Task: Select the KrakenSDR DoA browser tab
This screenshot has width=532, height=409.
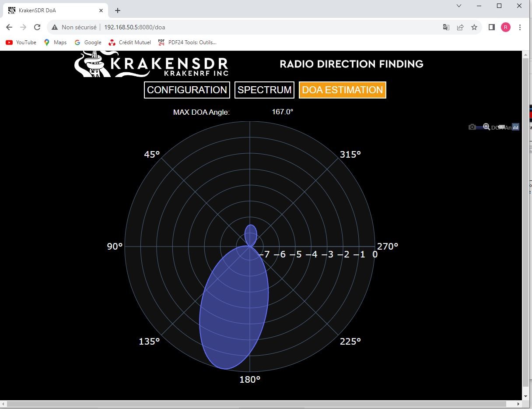Action: click(55, 11)
